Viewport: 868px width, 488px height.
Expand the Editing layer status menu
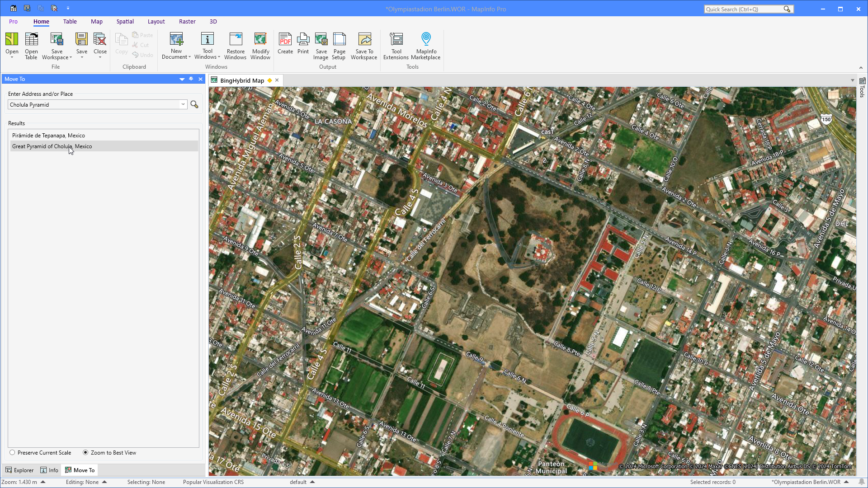(x=104, y=482)
